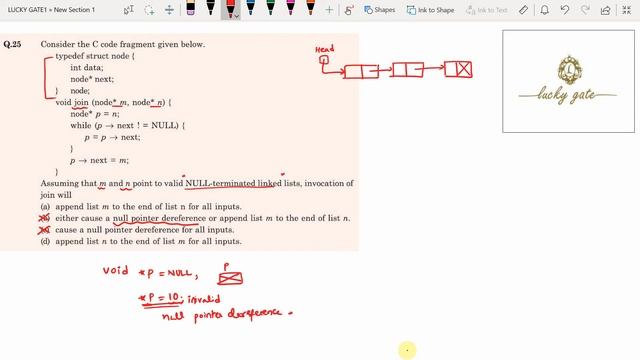The height and width of the screenshot is (360, 640).
Task: Click the lucky gate logo image
Action: click(x=568, y=81)
